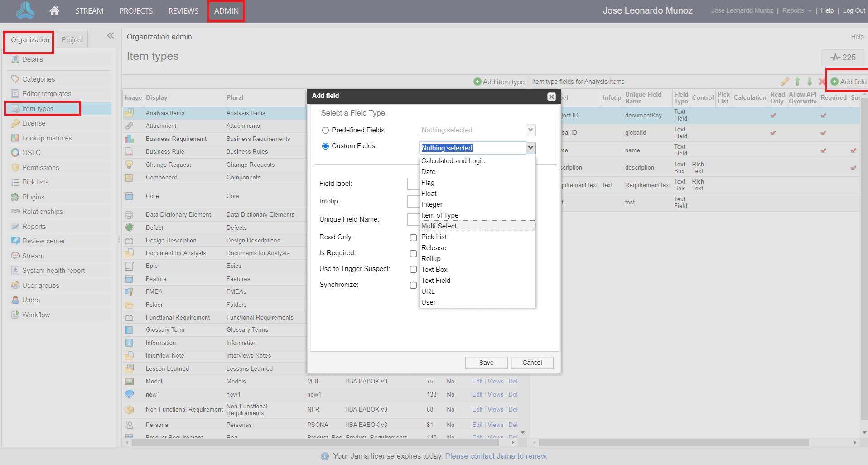Click the move field up arrow icon
868x465 pixels.
tap(797, 82)
